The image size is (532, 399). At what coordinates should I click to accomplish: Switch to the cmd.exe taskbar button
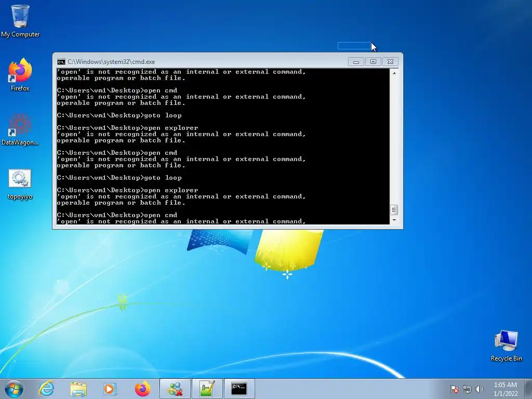tap(239, 389)
